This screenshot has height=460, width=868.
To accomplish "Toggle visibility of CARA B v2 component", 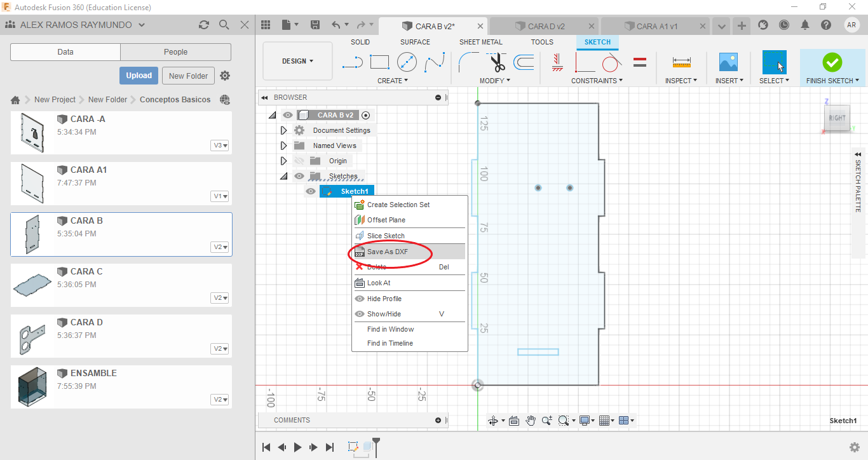I will click(288, 115).
